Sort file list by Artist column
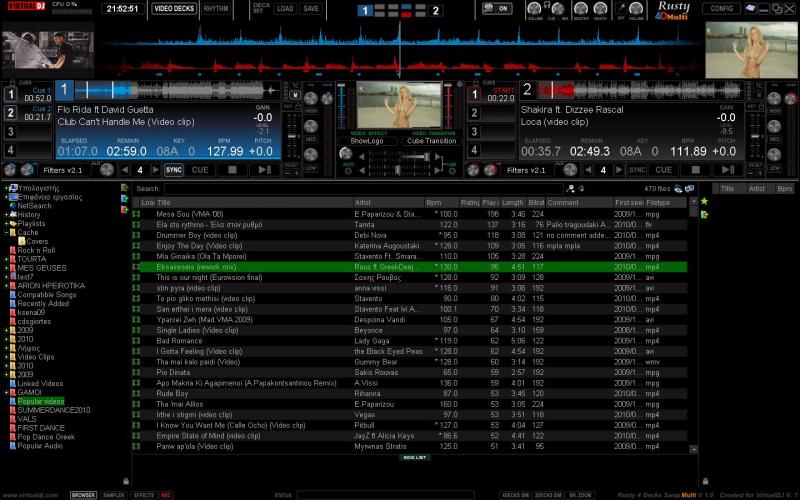Image resolution: width=800 pixels, height=500 pixels. coord(388,203)
